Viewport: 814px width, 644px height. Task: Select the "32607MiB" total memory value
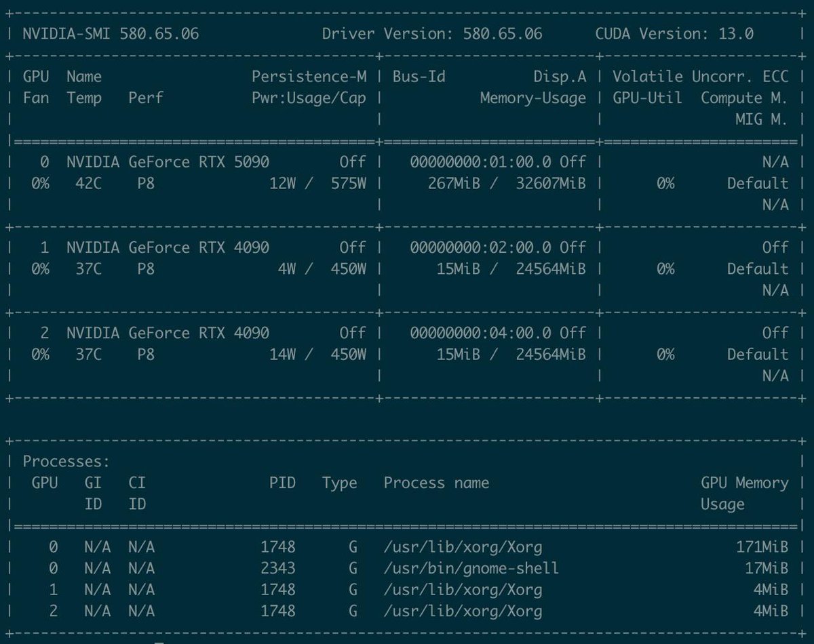(x=551, y=184)
